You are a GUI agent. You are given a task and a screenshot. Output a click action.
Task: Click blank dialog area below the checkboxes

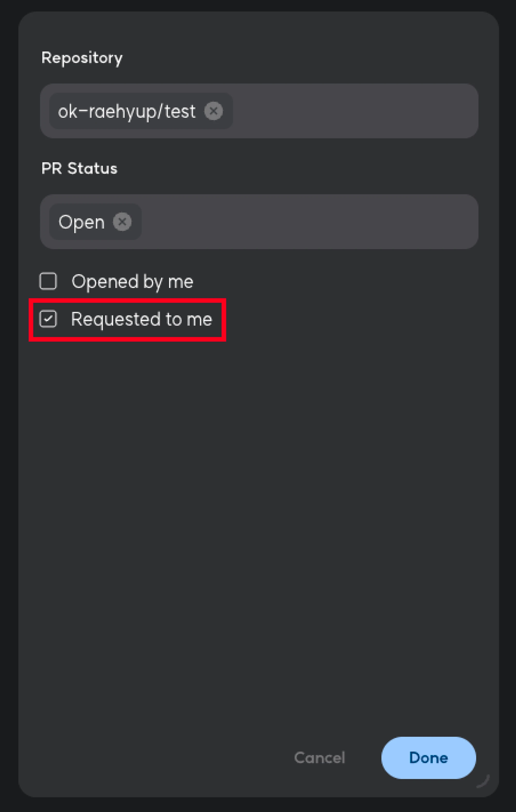[258, 506]
